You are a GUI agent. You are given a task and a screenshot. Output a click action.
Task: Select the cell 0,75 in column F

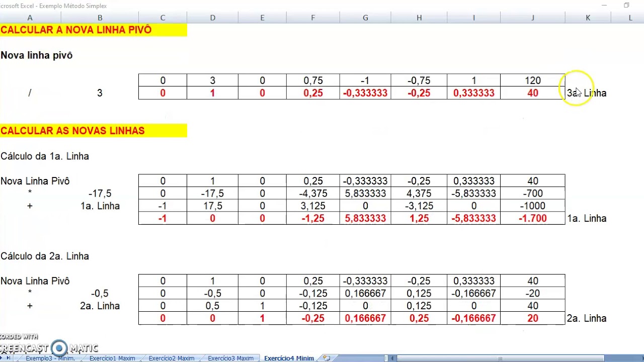(313, 80)
